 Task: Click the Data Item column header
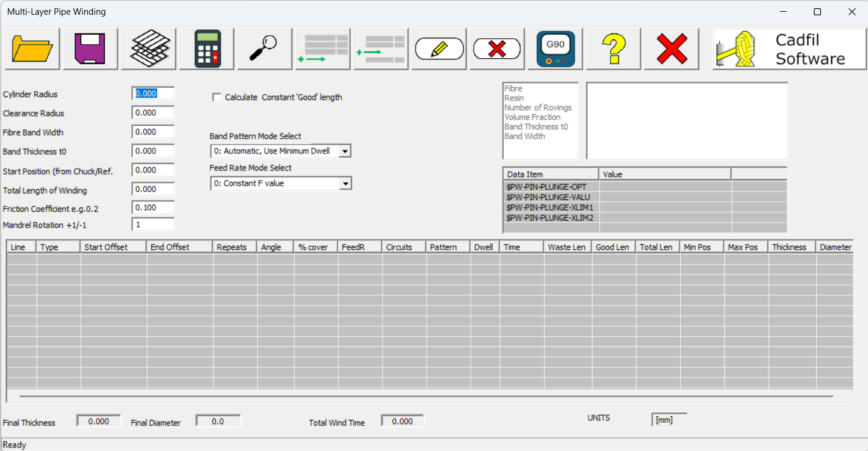pyautogui.click(x=551, y=174)
